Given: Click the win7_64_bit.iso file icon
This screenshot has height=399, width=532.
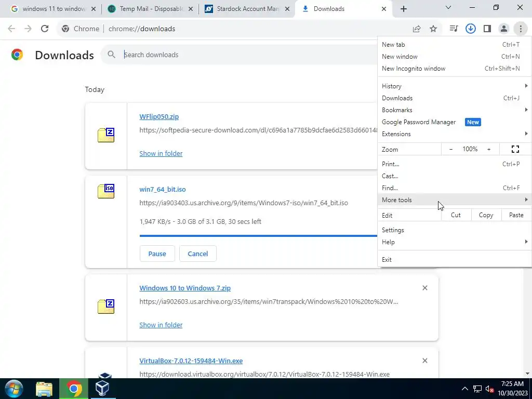Looking at the screenshot, I should point(106,191).
